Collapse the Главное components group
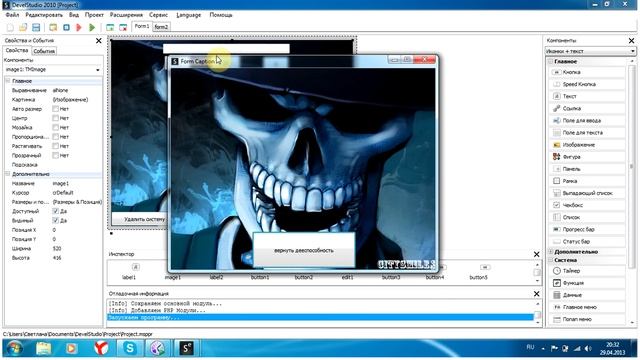The width and height of the screenshot is (640, 360). pos(551,62)
